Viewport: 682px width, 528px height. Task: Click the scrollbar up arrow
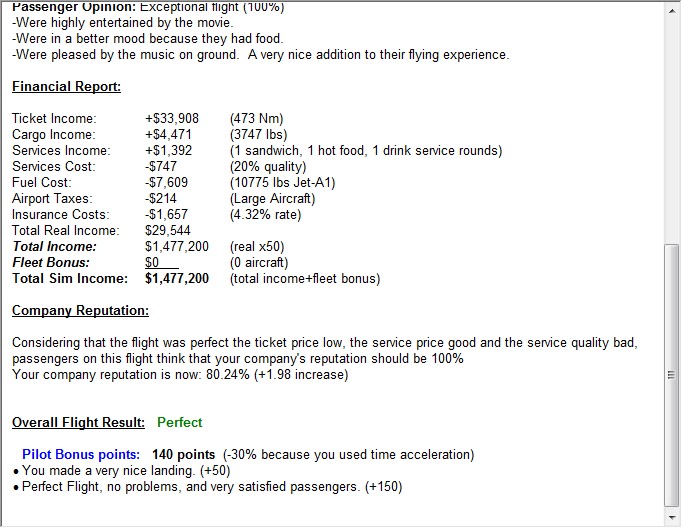point(671,10)
